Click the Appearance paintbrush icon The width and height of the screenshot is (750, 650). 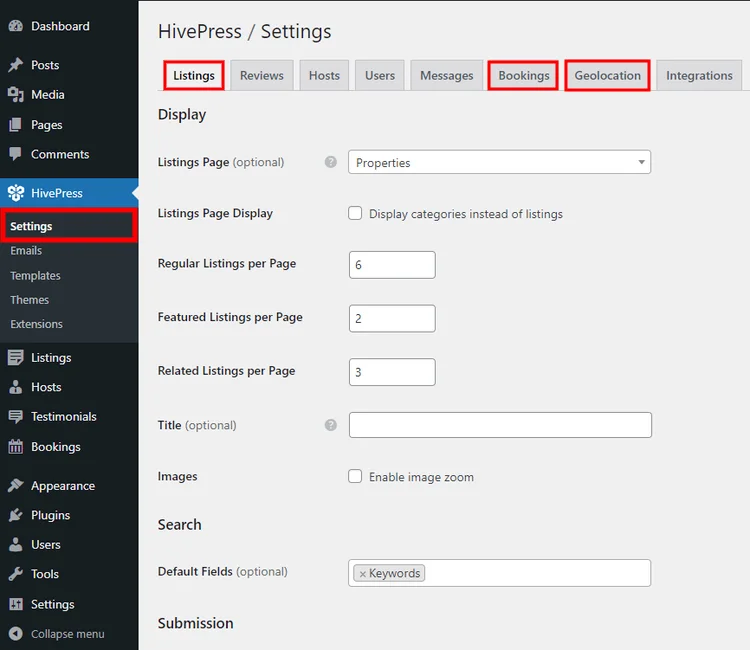(16, 486)
